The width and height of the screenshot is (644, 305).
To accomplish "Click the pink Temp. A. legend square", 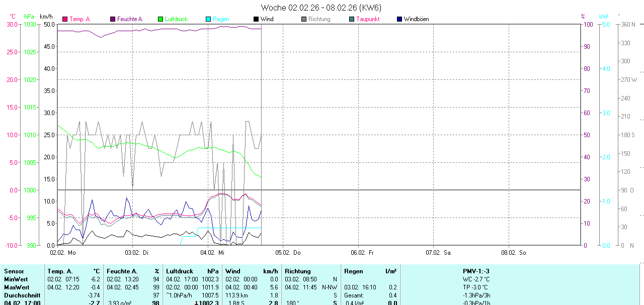I will click(x=65, y=19).
